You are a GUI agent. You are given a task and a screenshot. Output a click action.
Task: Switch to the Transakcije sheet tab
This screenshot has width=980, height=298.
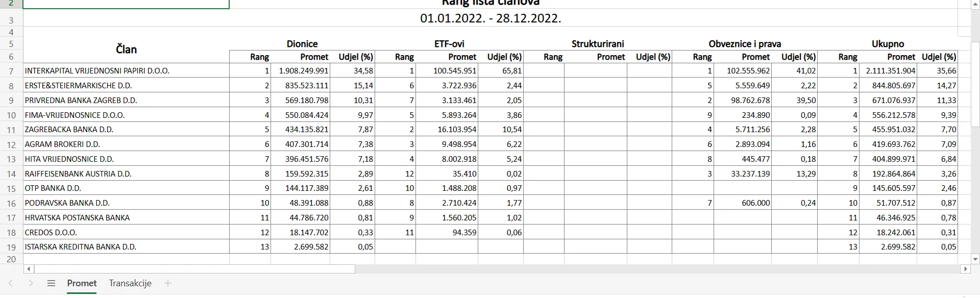pyautogui.click(x=130, y=283)
